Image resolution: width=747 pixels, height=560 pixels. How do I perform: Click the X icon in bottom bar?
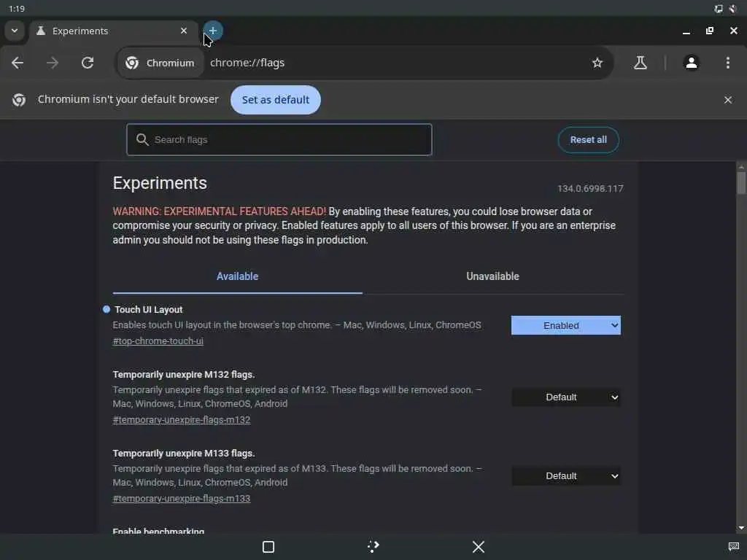tap(479, 547)
